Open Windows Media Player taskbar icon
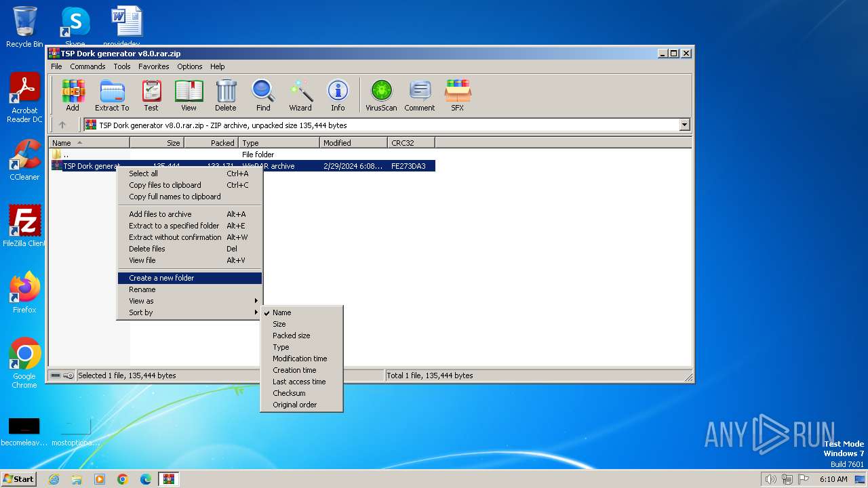 pos(100,479)
